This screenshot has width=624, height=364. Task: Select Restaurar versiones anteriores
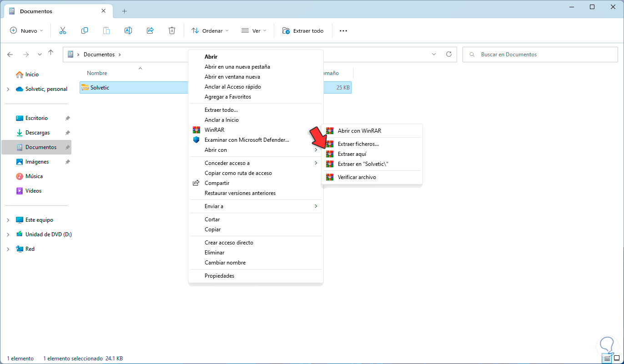pyautogui.click(x=256, y=193)
